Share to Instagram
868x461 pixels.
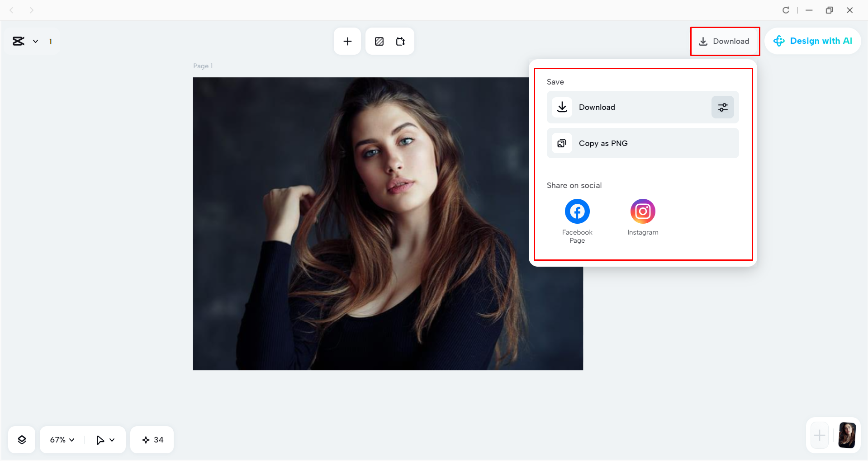pyautogui.click(x=643, y=217)
